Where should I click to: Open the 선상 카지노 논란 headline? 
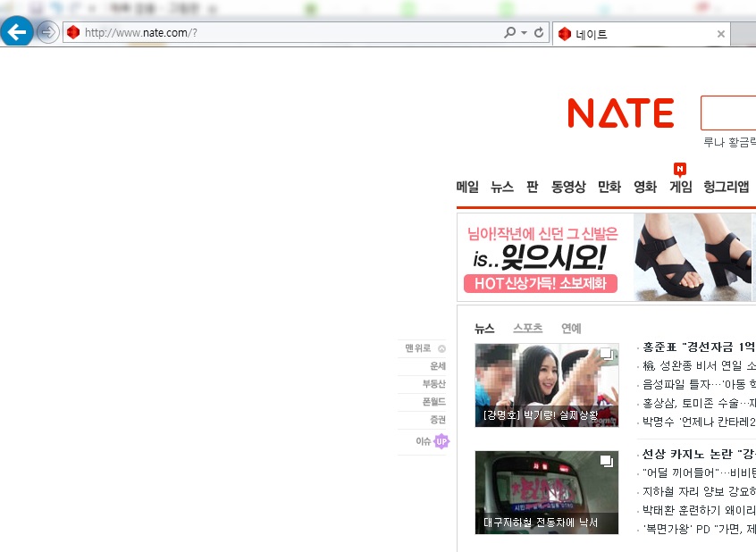699,454
